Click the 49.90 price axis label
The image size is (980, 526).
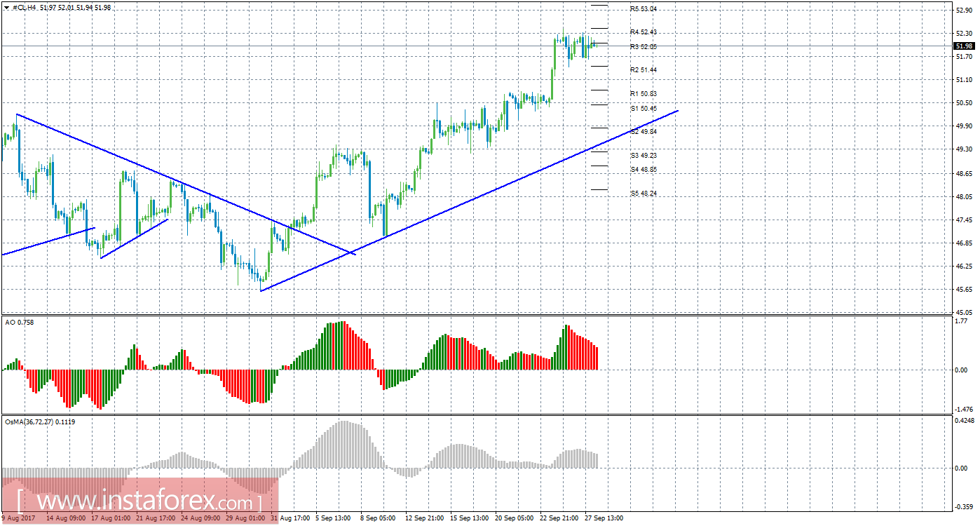pyautogui.click(x=963, y=126)
